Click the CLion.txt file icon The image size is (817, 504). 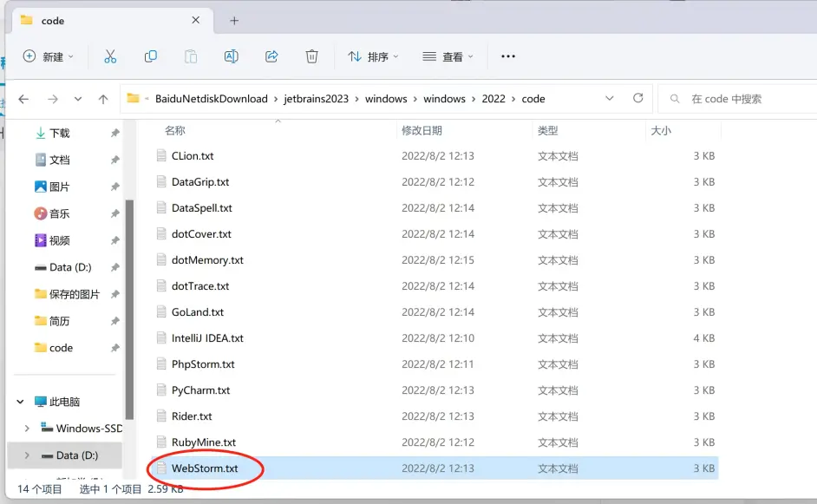161,155
